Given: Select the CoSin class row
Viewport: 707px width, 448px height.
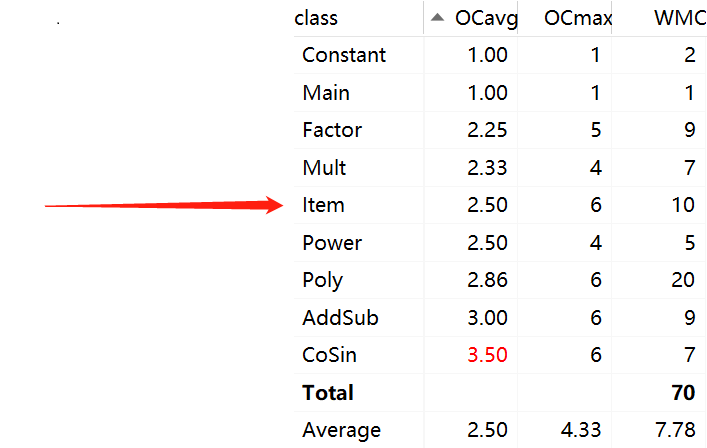Looking at the screenshot, I should (x=500, y=355).
